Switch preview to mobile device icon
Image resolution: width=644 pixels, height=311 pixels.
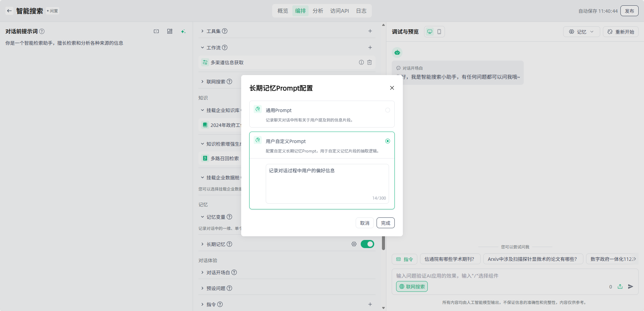(x=439, y=32)
